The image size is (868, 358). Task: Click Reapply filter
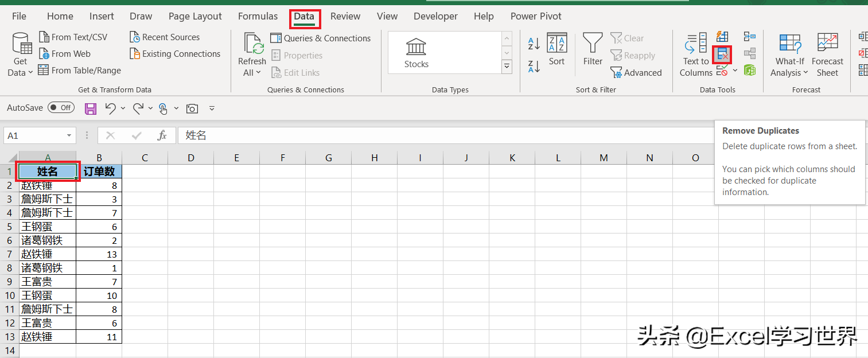pyautogui.click(x=633, y=56)
